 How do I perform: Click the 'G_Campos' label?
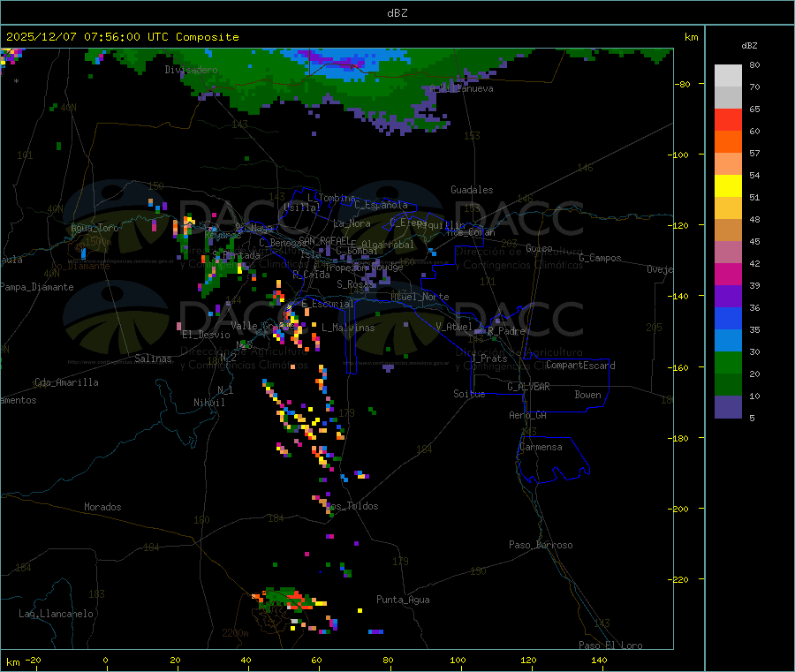click(600, 258)
